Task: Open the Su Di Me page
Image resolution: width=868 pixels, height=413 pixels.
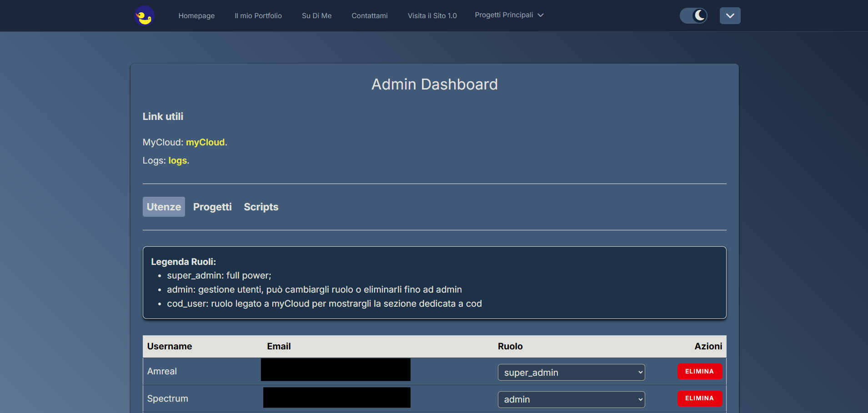Action: [x=317, y=15]
